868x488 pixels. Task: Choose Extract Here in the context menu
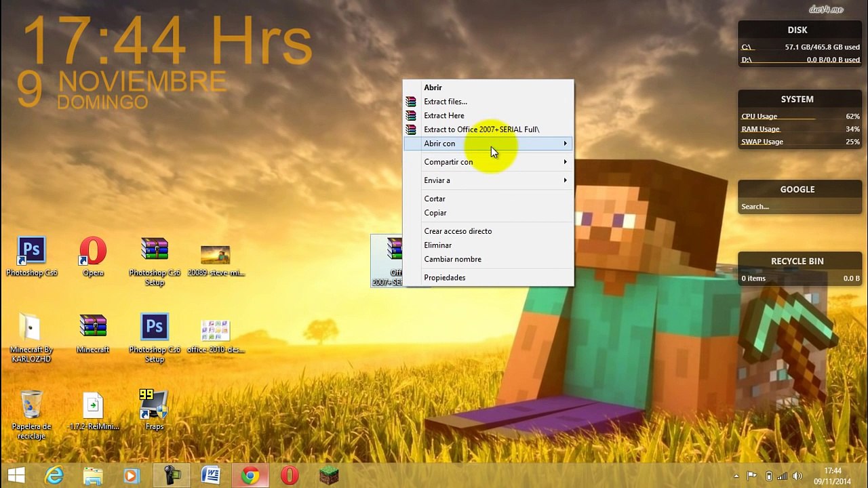click(x=488, y=116)
